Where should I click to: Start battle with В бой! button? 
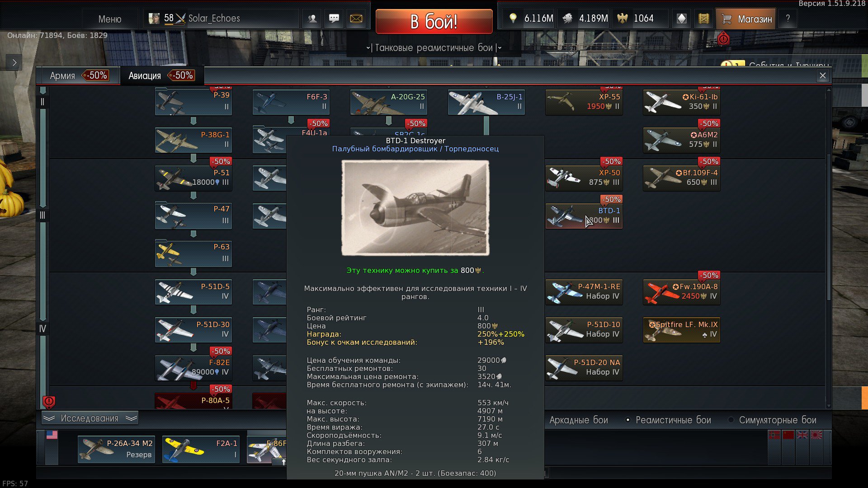coord(434,21)
